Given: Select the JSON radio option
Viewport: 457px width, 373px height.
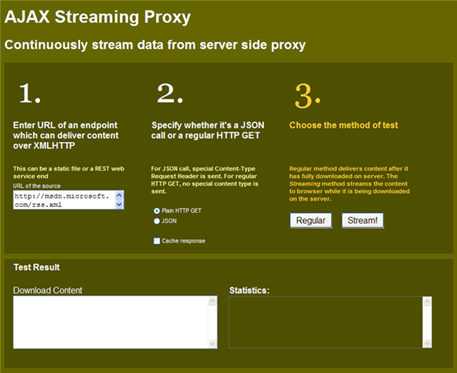Looking at the screenshot, I should [157, 221].
